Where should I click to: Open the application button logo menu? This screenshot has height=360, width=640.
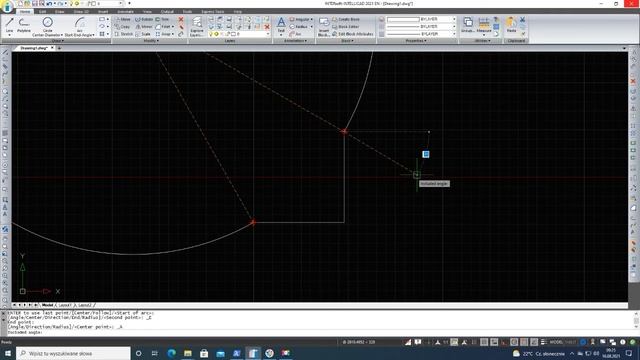7,7
